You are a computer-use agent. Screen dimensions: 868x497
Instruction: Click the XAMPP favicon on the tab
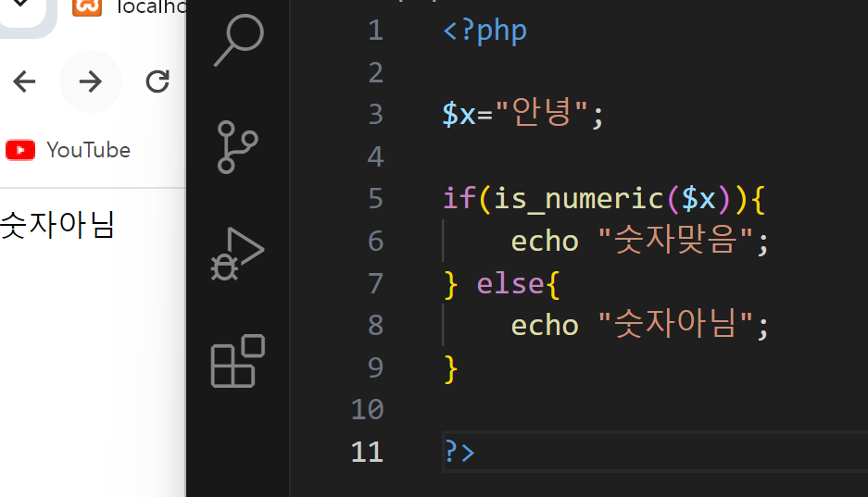coord(87,6)
